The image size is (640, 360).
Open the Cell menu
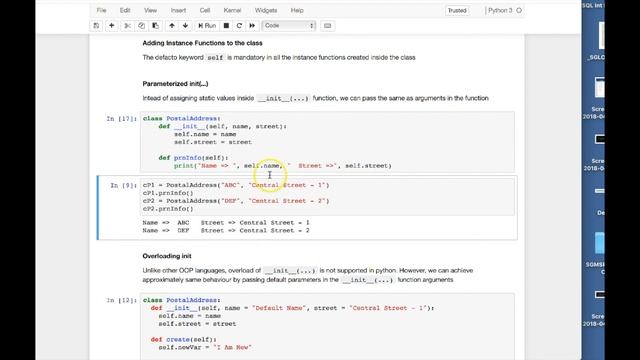[205, 10]
